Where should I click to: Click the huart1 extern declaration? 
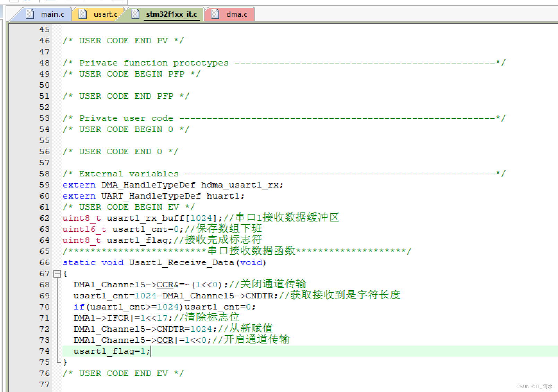click(x=153, y=196)
